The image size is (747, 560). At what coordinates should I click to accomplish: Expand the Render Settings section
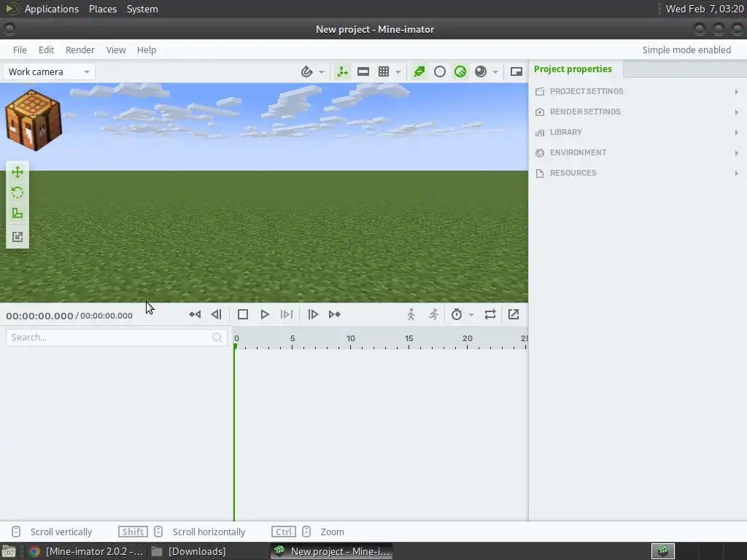pyautogui.click(x=638, y=112)
